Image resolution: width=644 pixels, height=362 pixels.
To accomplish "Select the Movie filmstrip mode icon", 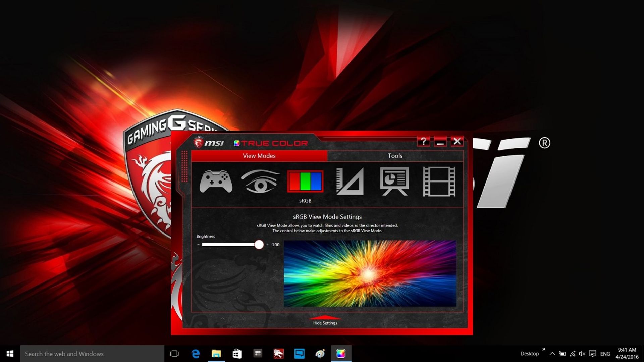I will pos(439,181).
